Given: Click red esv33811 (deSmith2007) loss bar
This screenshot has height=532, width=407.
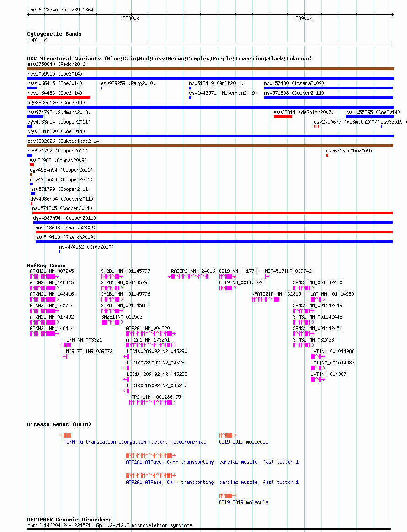Looking at the screenshot, I should click(283, 117).
